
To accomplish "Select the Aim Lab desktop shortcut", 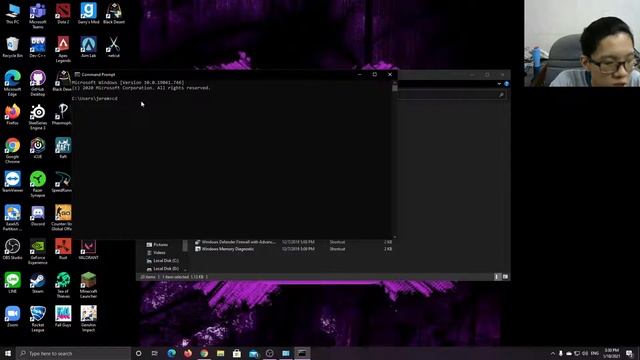I will pyautogui.click(x=89, y=47).
